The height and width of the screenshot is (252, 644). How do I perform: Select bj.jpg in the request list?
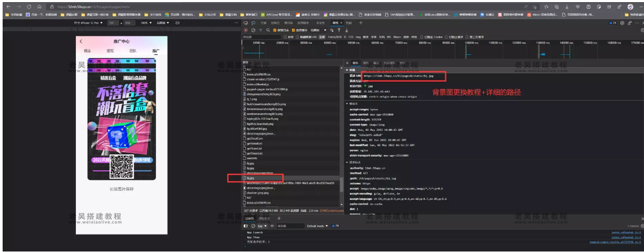pyautogui.click(x=251, y=178)
